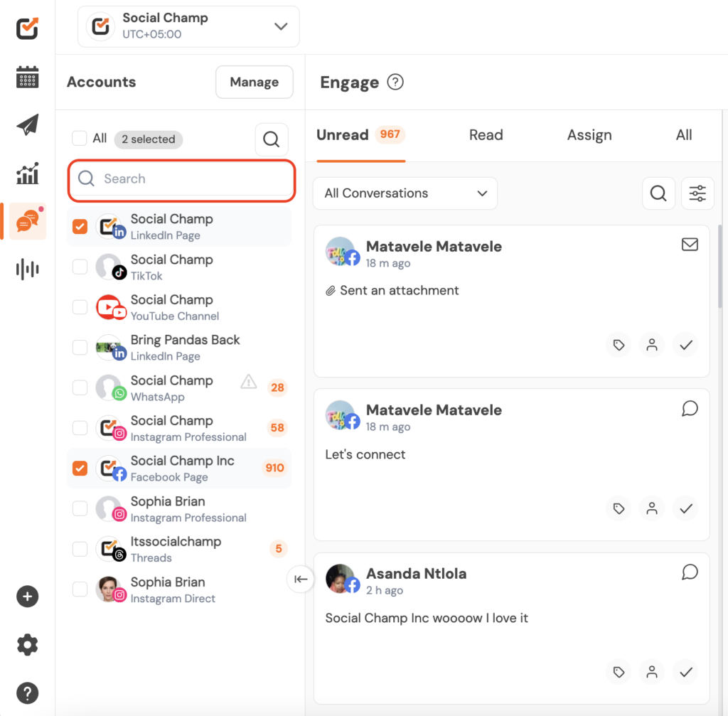This screenshot has width=728, height=716.
Task: Switch to the Read tab
Action: (486, 135)
